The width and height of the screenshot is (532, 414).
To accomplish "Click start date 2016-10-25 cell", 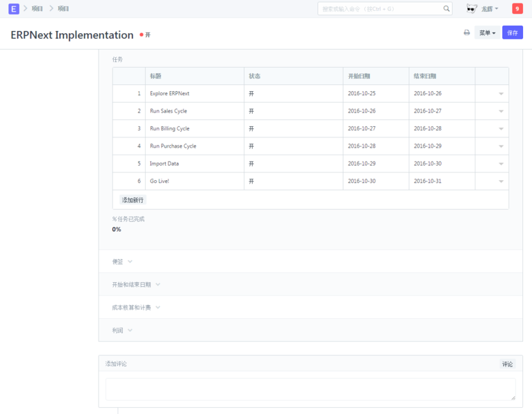I will click(376, 93).
